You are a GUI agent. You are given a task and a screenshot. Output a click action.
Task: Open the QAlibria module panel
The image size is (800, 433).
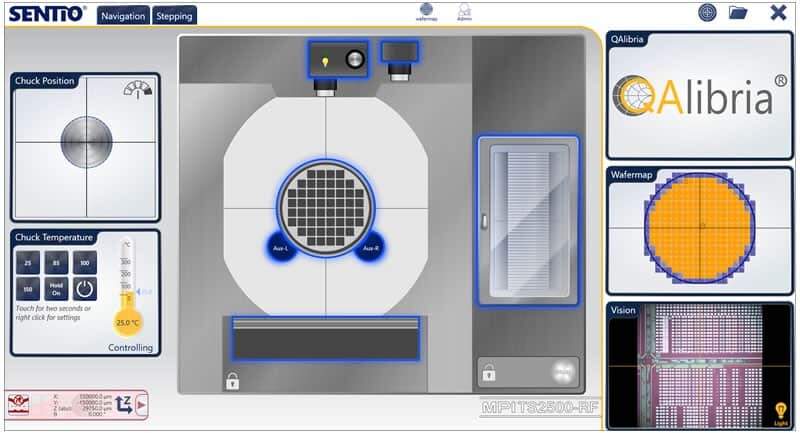(x=699, y=95)
